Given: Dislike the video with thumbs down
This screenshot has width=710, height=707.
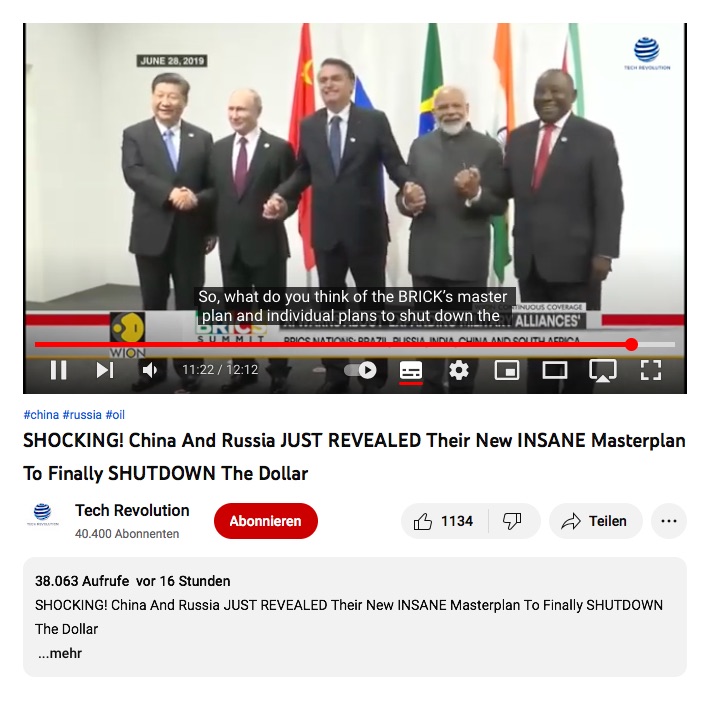Looking at the screenshot, I should click(x=513, y=521).
